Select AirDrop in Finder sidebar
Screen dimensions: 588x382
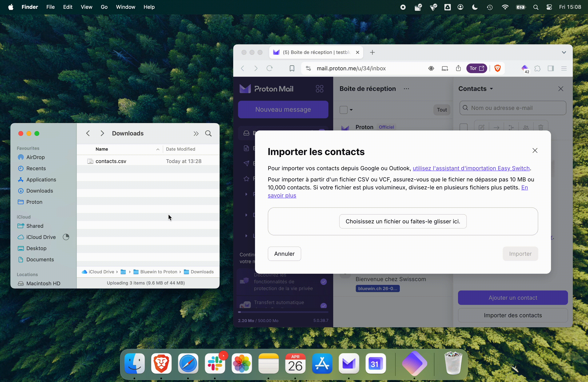coord(35,157)
